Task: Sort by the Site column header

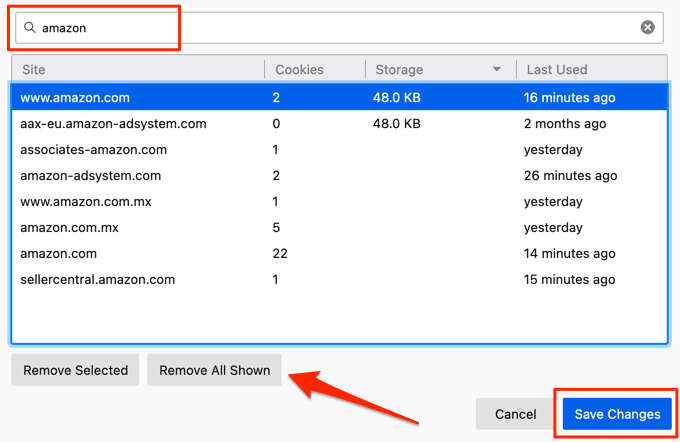Action: click(x=138, y=70)
